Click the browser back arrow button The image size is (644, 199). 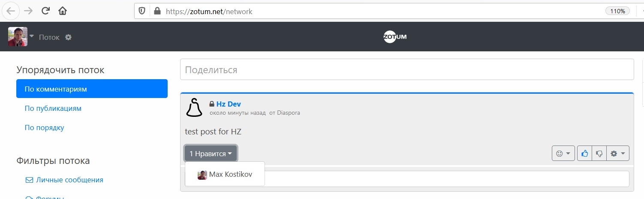click(10, 11)
